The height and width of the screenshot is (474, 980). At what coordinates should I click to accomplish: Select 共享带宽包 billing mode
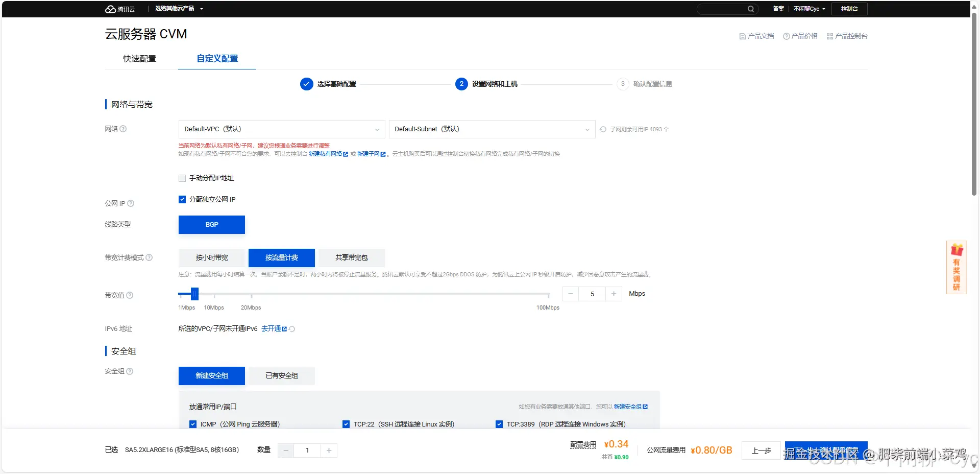352,258
